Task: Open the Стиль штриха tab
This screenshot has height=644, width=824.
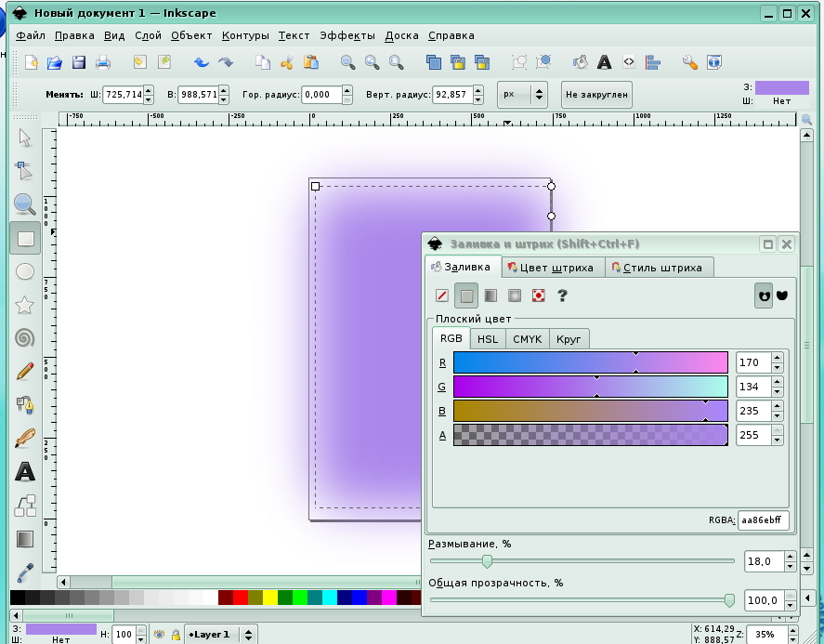Action: [x=661, y=268]
